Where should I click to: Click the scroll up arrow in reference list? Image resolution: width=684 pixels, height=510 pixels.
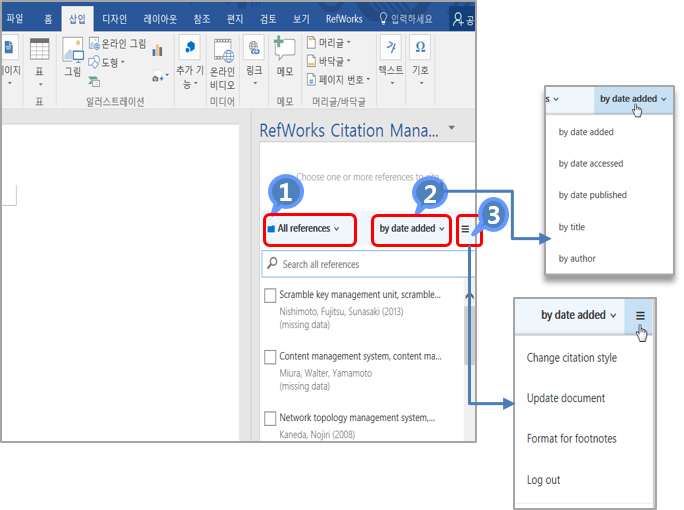point(469,296)
